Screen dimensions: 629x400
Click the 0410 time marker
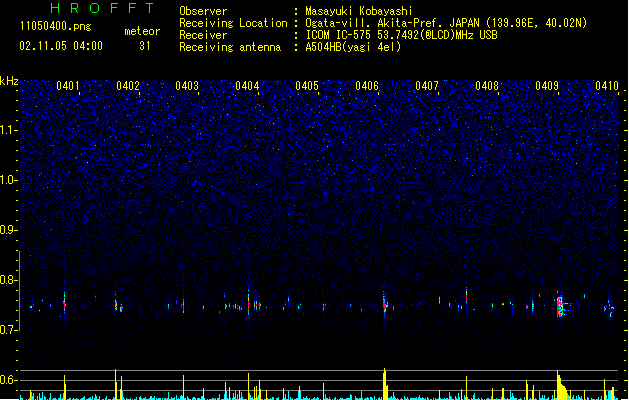coord(607,86)
